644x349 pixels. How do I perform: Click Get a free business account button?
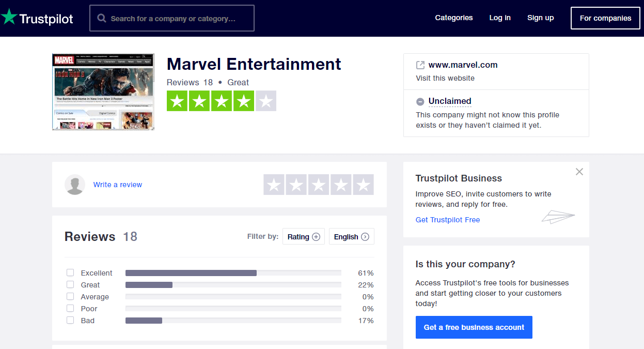click(x=474, y=327)
